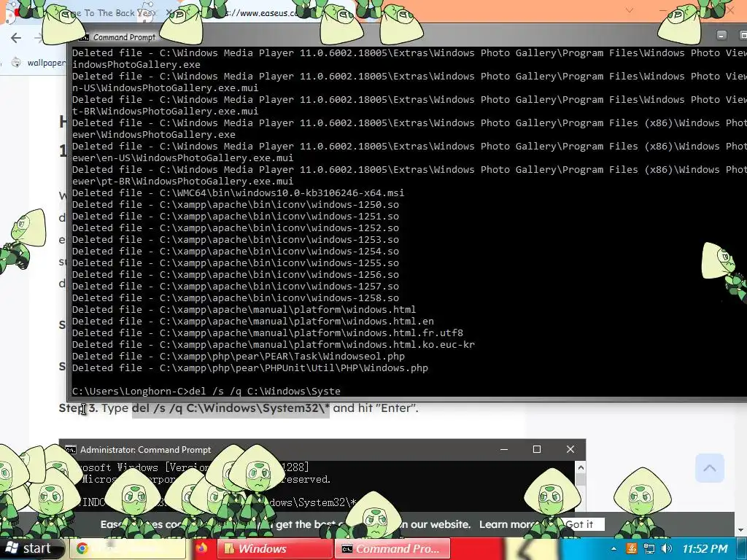Switch to 'Windows' folder taskbar button
The height and width of the screenshot is (560, 747).
click(x=274, y=548)
